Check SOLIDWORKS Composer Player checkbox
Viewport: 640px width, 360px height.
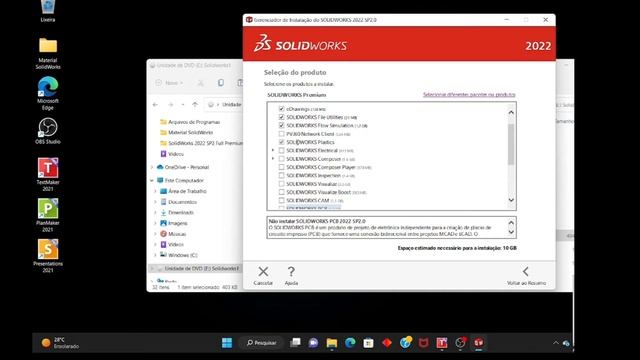point(281,167)
